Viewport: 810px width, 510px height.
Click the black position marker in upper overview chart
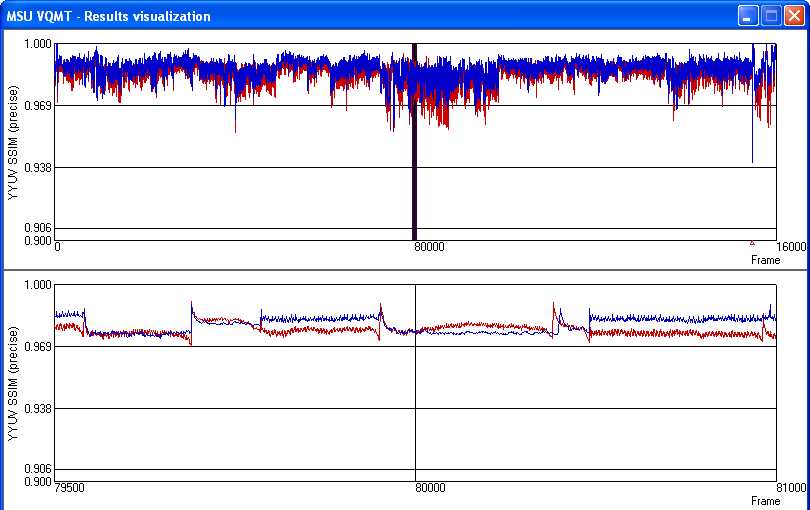click(414, 142)
